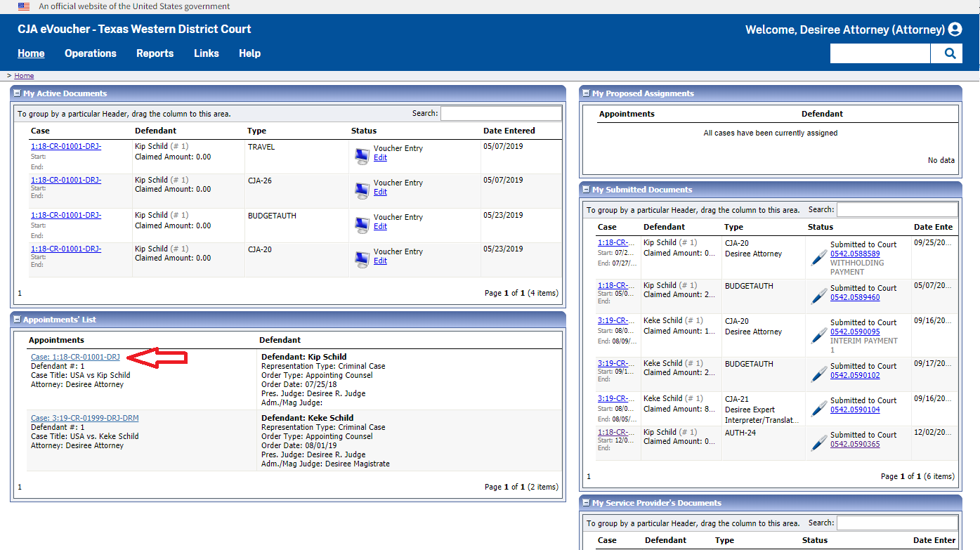Click the computer icon in the active CJA-20 row
Image resolution: width=980 pixels, height=550 pixels.
pyautogui.click(x=362, y=260)
